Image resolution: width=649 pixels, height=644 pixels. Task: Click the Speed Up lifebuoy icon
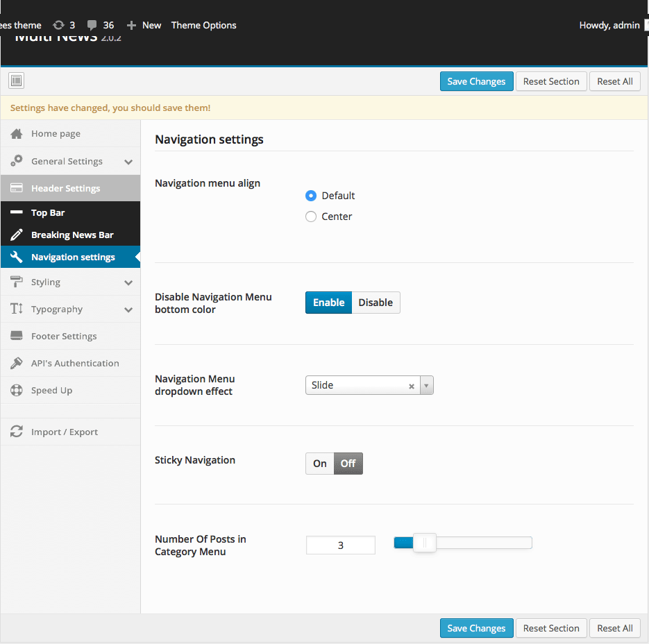pos(17,391)
